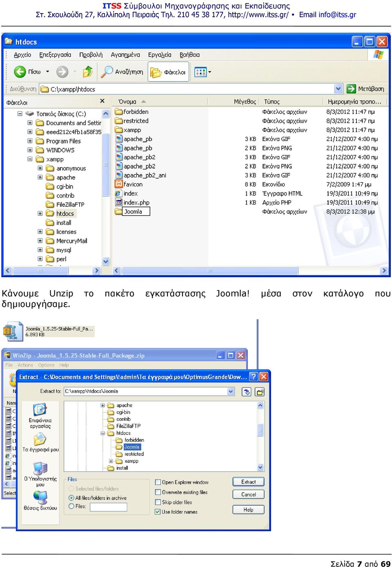
Task: Open the Βοήθεια (Help) menu
Action: [x=189, y=55]
